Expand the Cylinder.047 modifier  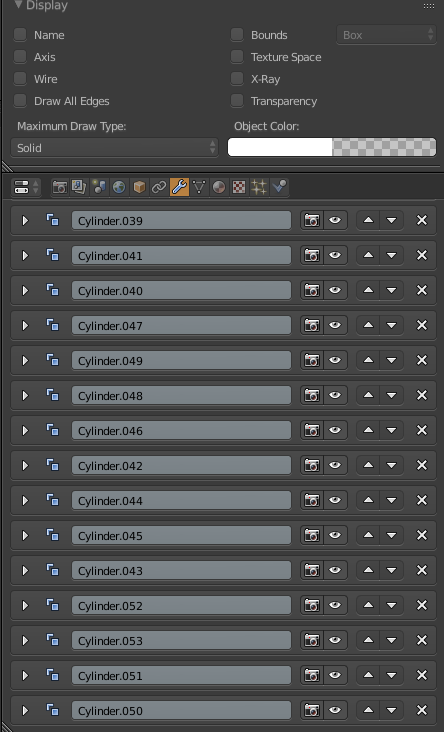click(25, 325)
